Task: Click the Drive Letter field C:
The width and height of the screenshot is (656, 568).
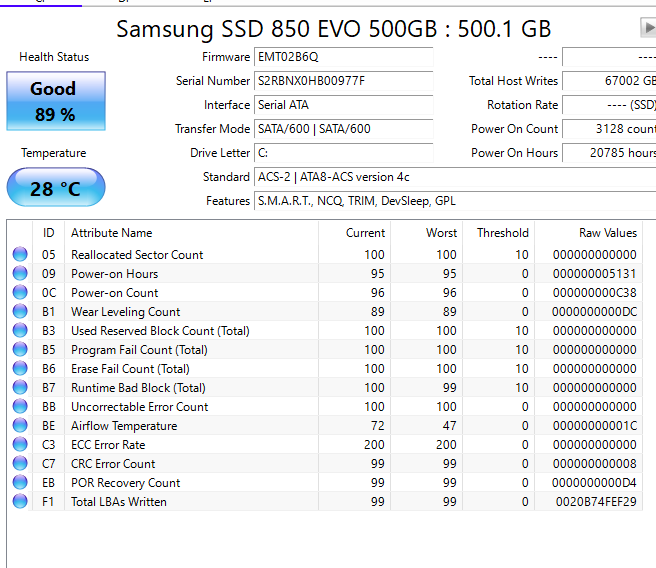Action: pyautogui.click(x=343, y=153)
